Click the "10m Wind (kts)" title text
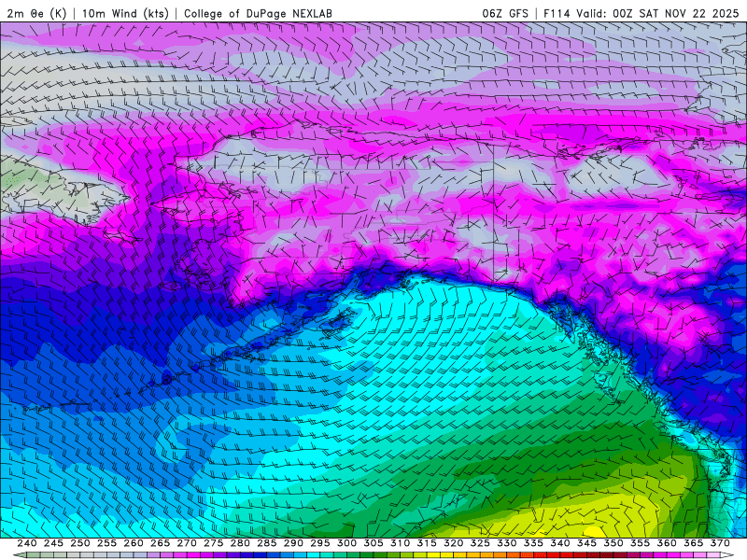Image resolution: width=747 pixels, height=560 pixels. click(125, 13)
